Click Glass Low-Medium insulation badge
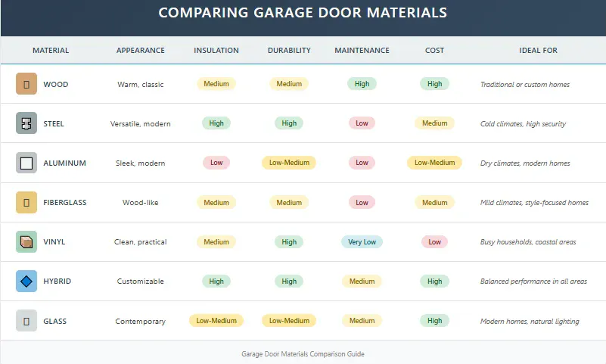Viewport: 606px width, 364px height. pos(216,321)
